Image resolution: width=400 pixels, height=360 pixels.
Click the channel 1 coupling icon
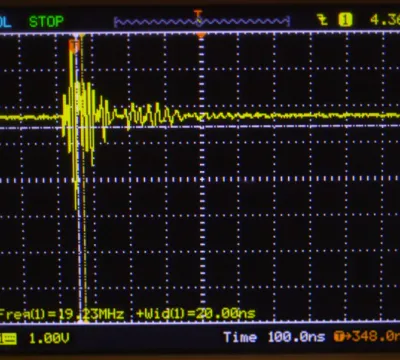tap(8, 339)
